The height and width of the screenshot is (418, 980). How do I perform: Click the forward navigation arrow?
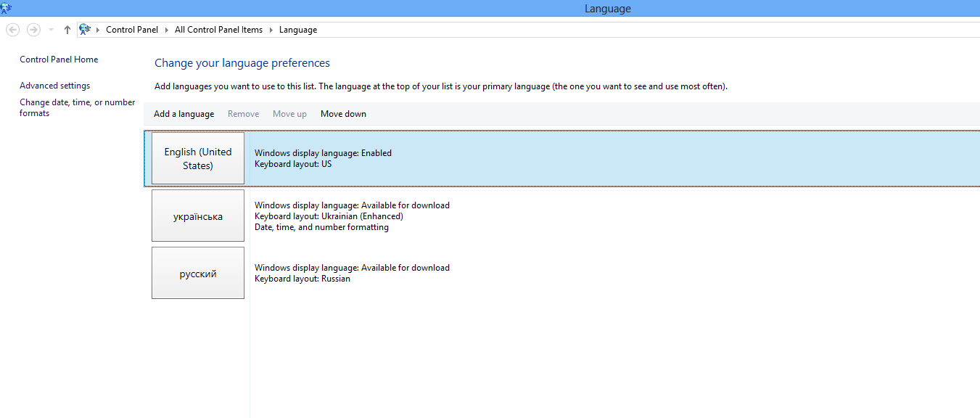click(33, 29)
